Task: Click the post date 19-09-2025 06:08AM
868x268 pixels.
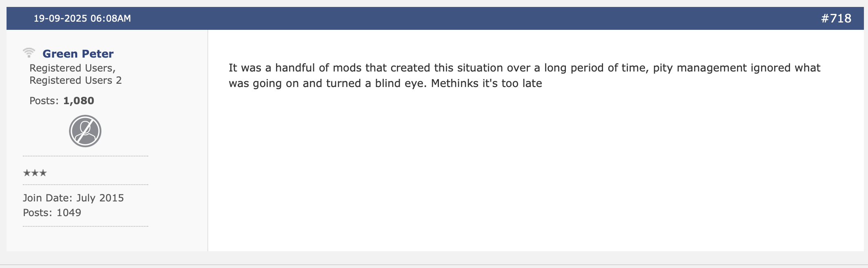Action: click(82, 18)
